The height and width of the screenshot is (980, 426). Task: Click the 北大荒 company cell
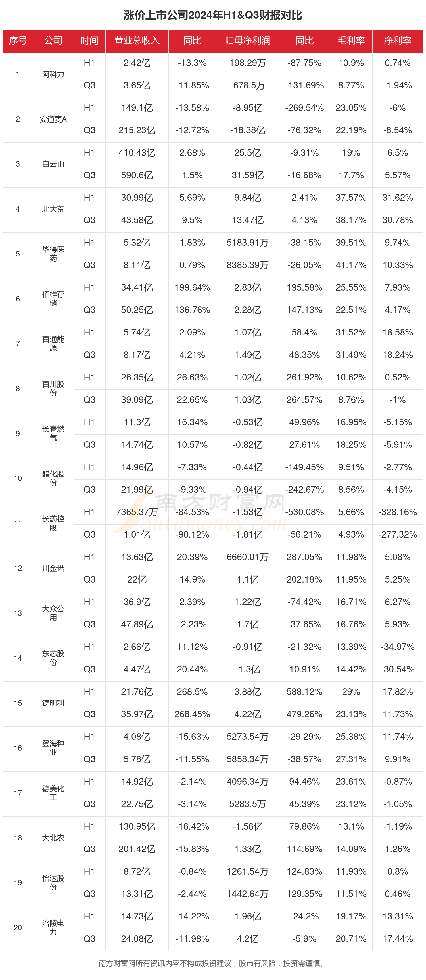(53, 209)
